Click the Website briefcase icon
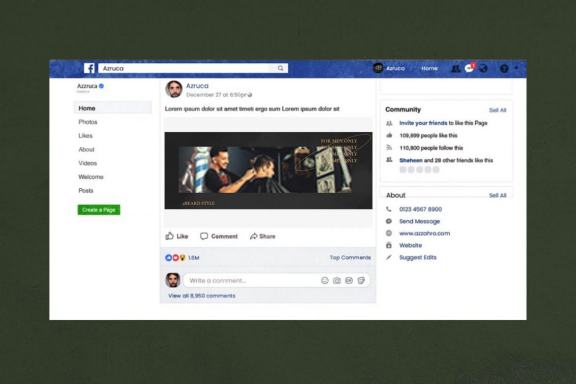Image resolution: width=576 pixels, height=384 pixels. coord(389,245)
